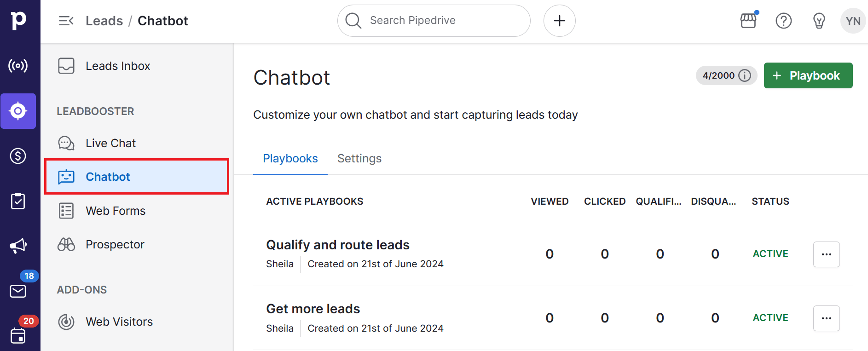Click Chatbot in the breadcrumb

click(x=163, y=21)
